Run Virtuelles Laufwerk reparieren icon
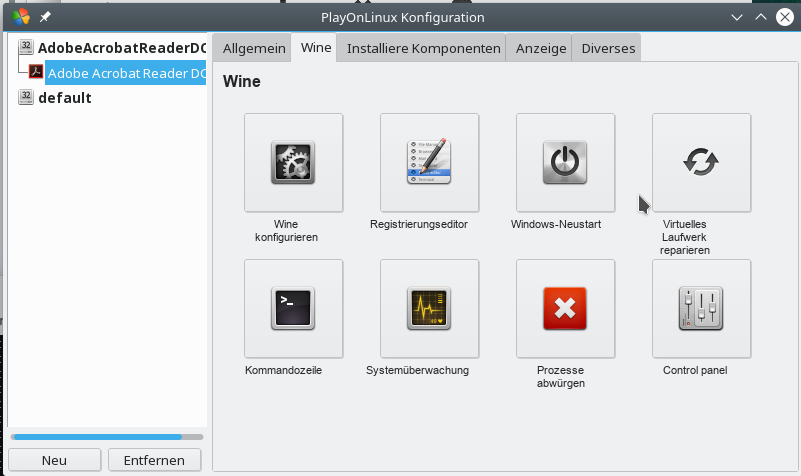Image resolution: width=801 pixels, height=476 pixels. click(701, 162)
